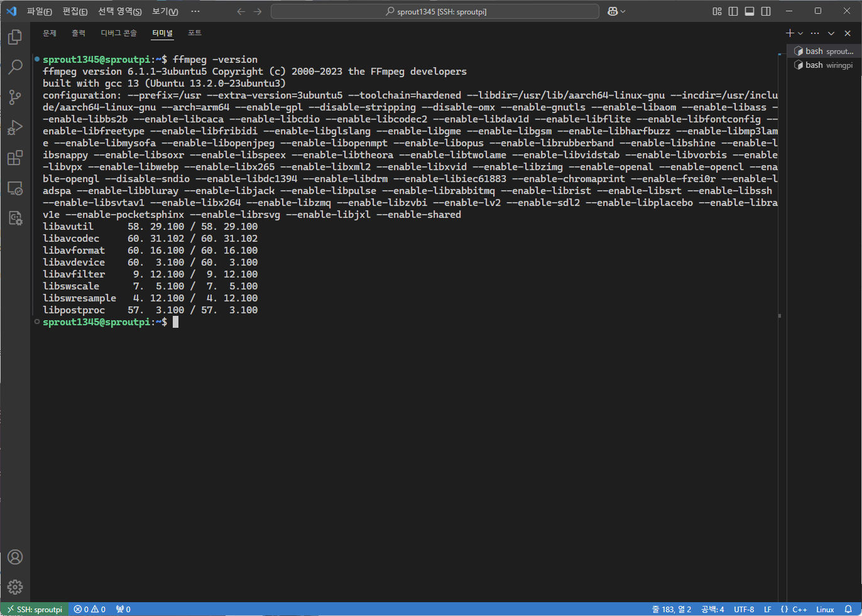The image size is (862, 616).
Task: Click the Linux configuration status item
Action: click(825, 609)
